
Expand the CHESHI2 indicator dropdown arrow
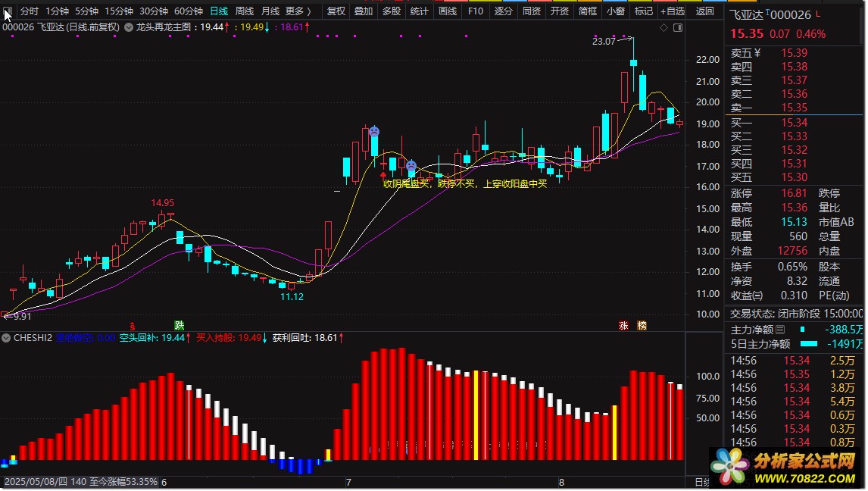(x=7, y=338)
